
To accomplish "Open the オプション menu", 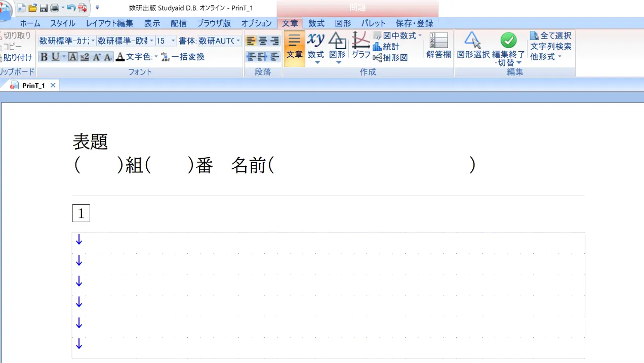I will pyautogui.click(x=256, y=23).
